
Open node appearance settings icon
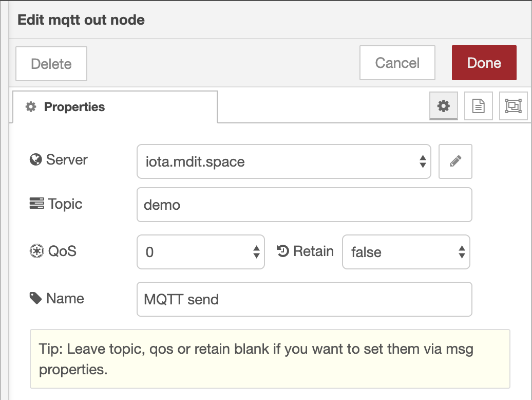point(513,106)
